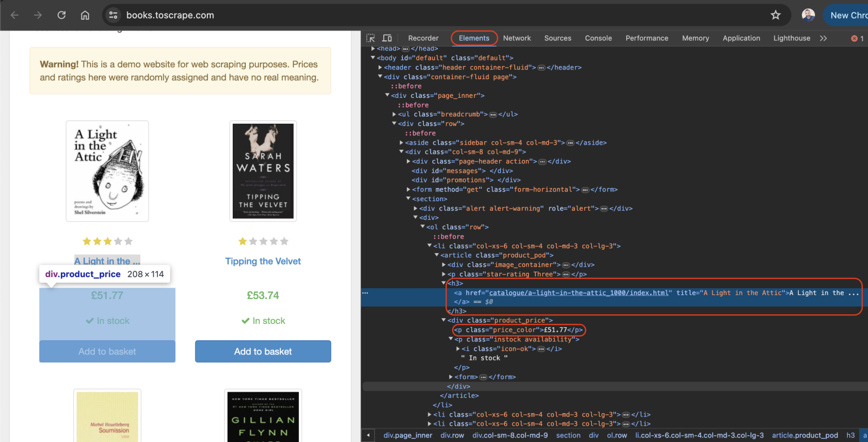Open the more DevTools panels chevron
868x442 pixels.
click(824, 37)
